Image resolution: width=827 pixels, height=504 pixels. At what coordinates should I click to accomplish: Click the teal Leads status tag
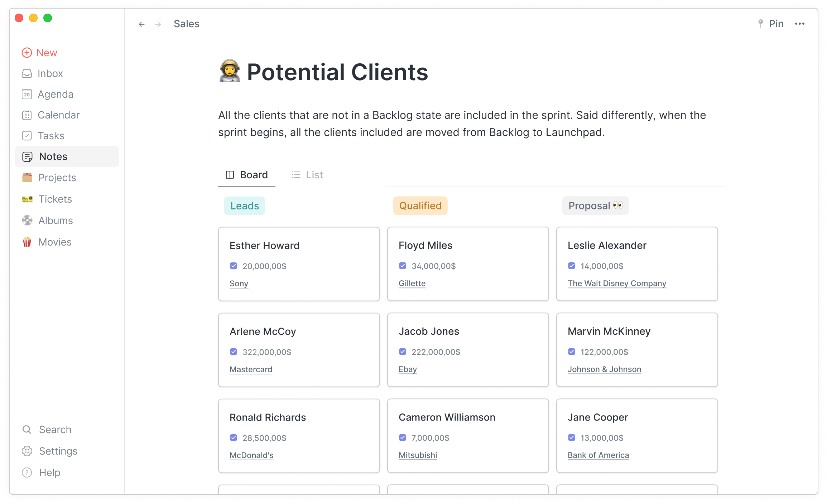pos(244,206)
